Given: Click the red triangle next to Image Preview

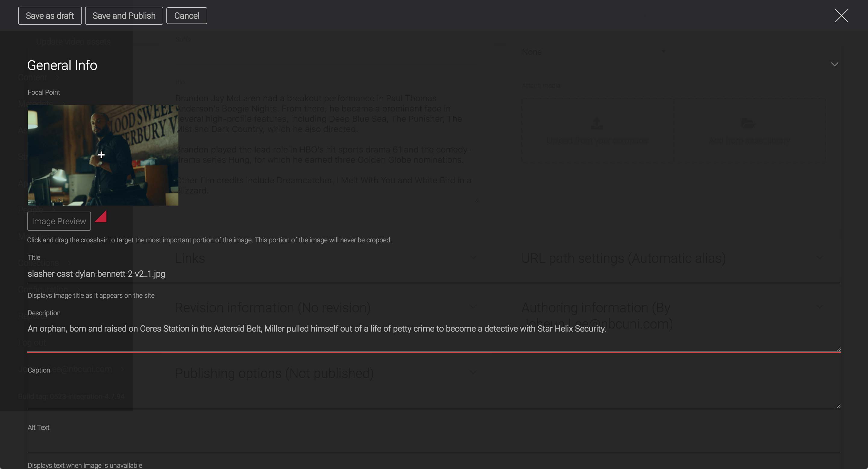Looking at the screenshot, I should [102, 218].
